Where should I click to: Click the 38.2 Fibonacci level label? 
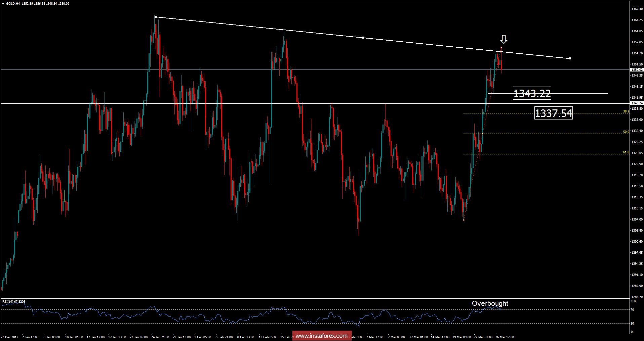pos(626,111)
